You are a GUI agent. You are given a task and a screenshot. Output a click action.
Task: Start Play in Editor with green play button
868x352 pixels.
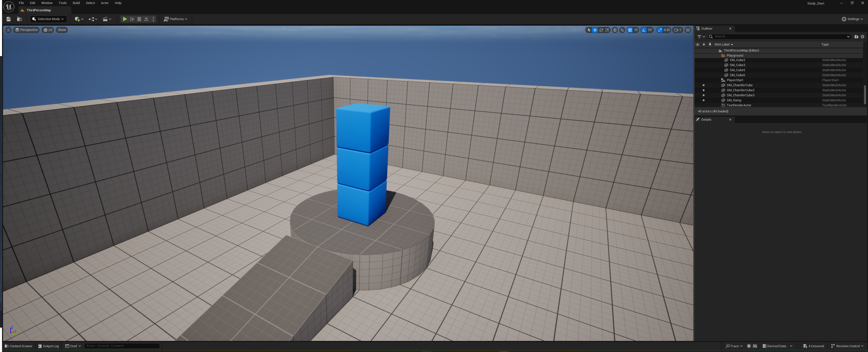(x=125, y=19)
